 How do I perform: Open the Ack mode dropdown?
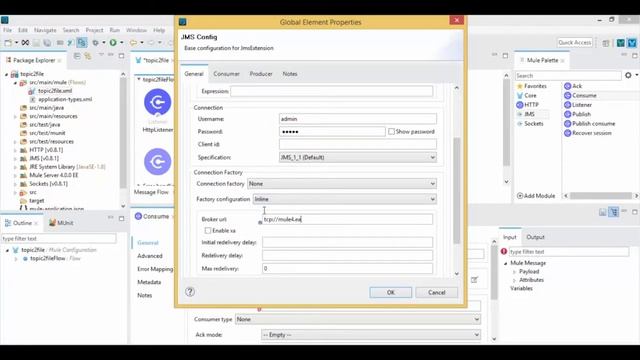point(371,335)
